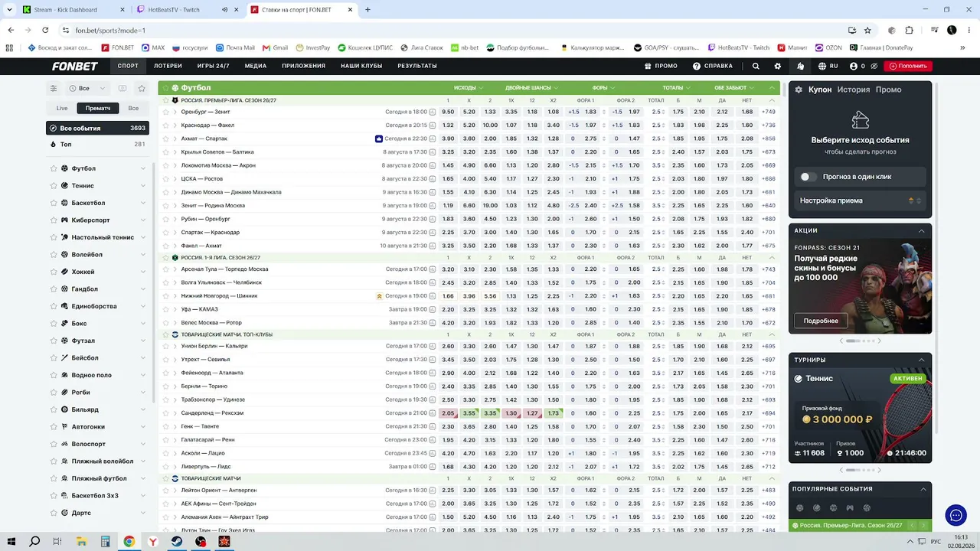The image size is (980, 551).
Task: Open the sidebar filter sliders icon
Action: pos(54,88)
